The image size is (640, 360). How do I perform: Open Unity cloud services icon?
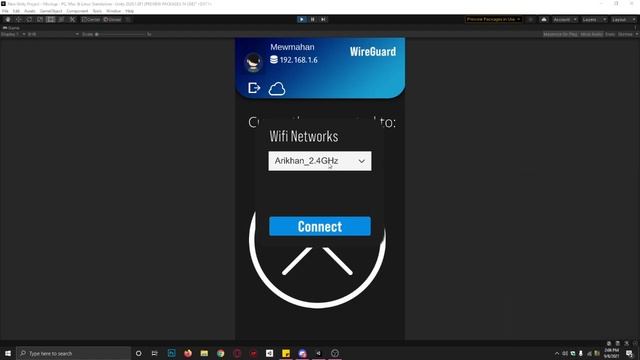pyautogui.click(x=544, y=20)
